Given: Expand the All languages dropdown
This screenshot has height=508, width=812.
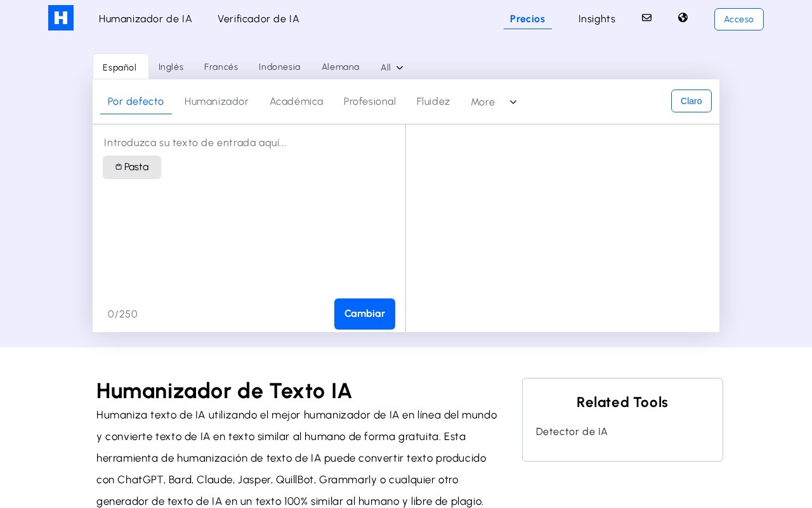Looking at the screenshot, I should 392,67.
